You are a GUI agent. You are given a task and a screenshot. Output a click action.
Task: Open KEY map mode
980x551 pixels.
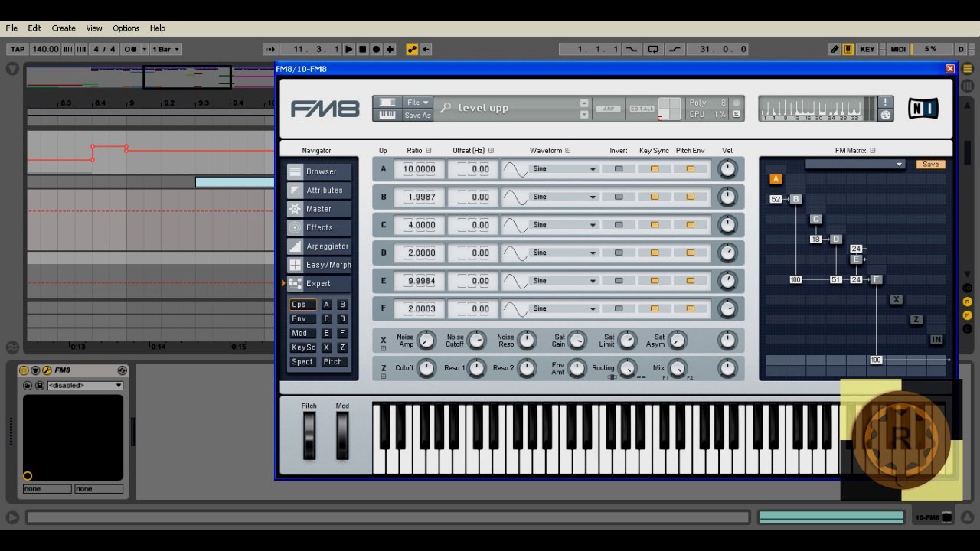tap(867, 49)
